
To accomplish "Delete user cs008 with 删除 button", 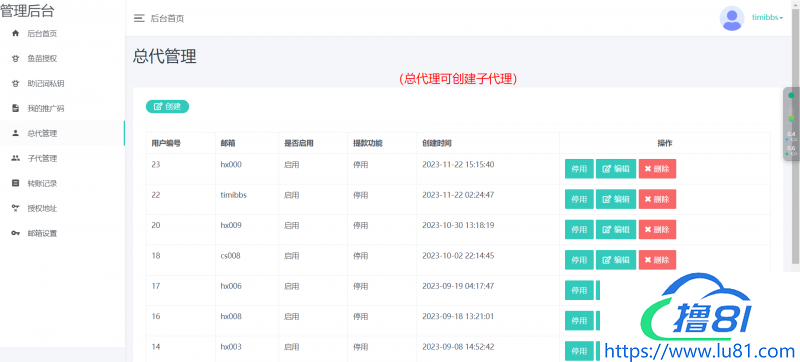I will [657, 260].
